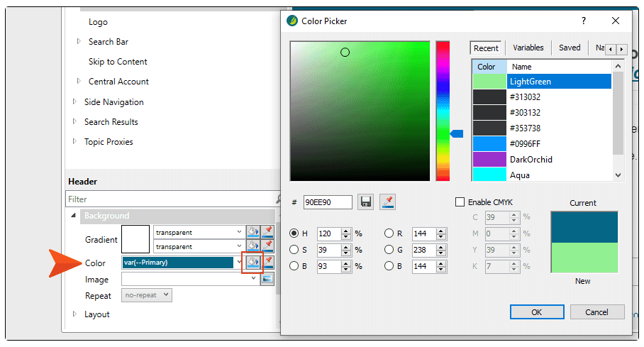
Task: Click eyedropper icon in the Color row
Action: 268,263
